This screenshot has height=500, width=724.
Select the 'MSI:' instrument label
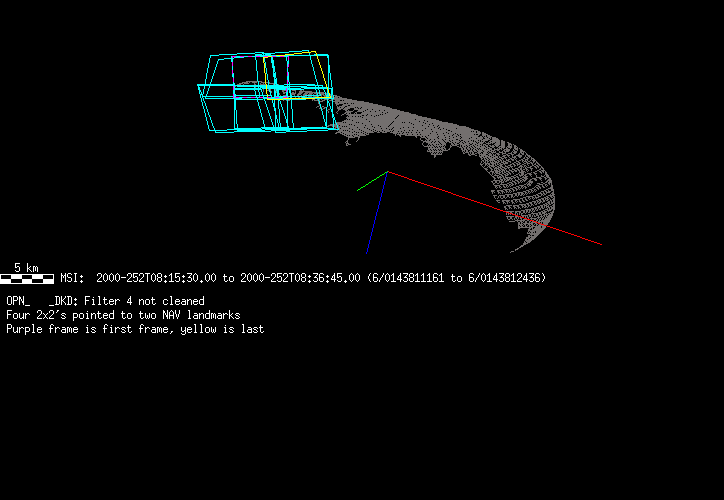(x=72, y=278)
